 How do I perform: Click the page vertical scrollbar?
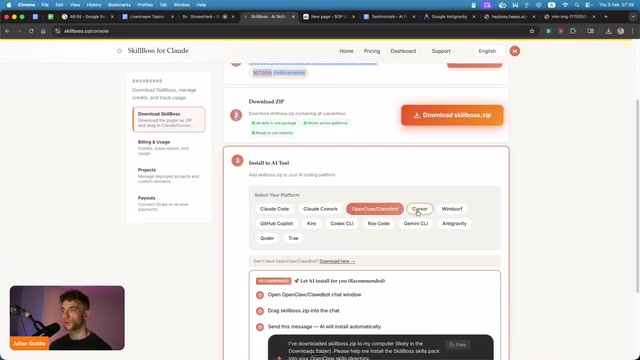(637, 196)
